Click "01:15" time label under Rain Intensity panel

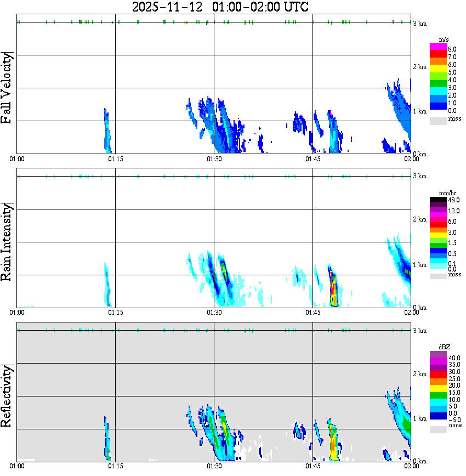pyautogui.click(x=116, y=313)
